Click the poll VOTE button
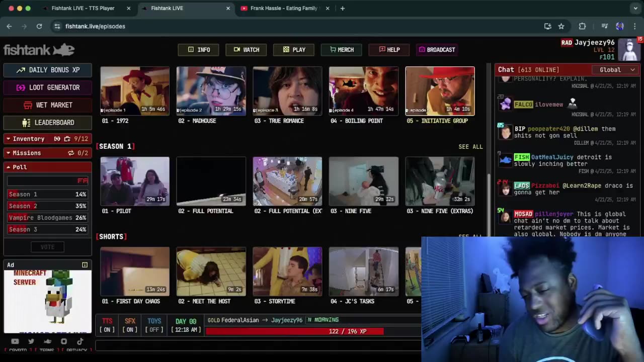Image resolution: width=644 pixels, height=362 pixels. coord(47,247)
